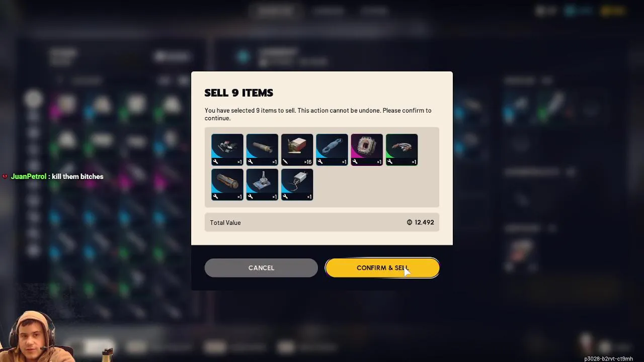
Task: Click the Sell 9 Items heading
Action: (239, 93)
